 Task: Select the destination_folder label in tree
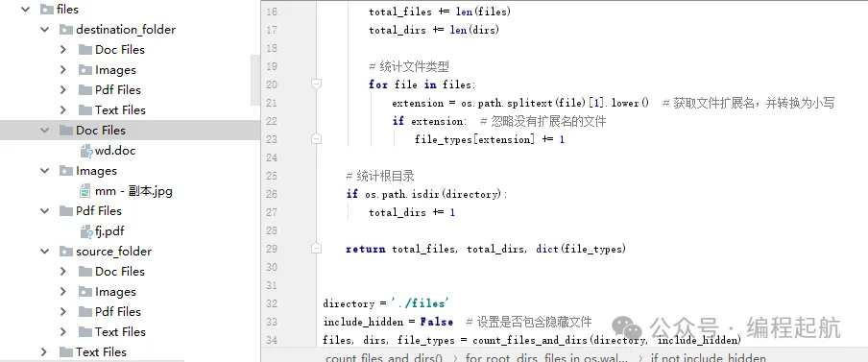(x=126, y=30)
